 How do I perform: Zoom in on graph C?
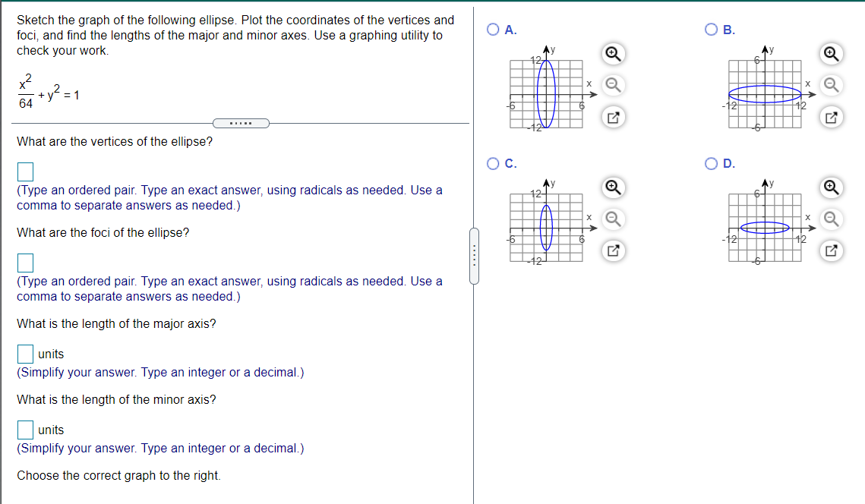(x=613, y=187)
